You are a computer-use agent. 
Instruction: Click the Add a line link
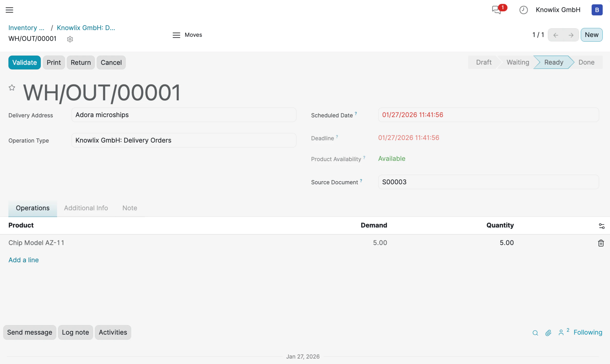coord(23,260)
